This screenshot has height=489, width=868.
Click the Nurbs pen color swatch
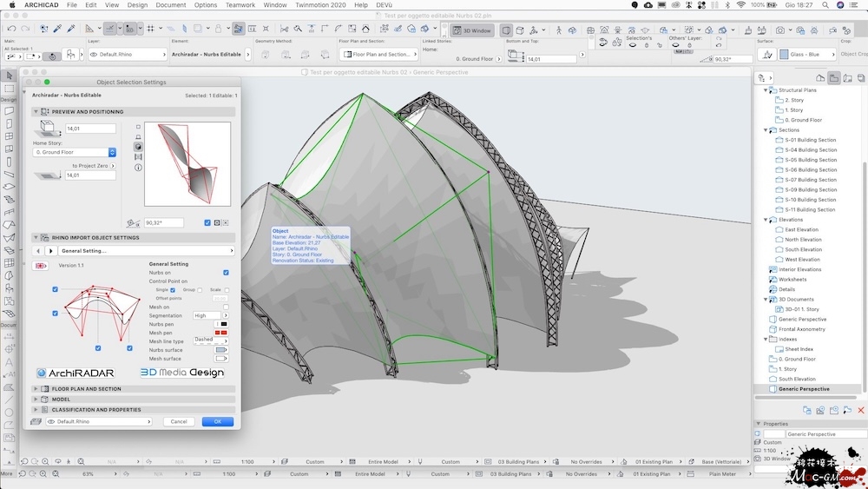coord(220,324)
